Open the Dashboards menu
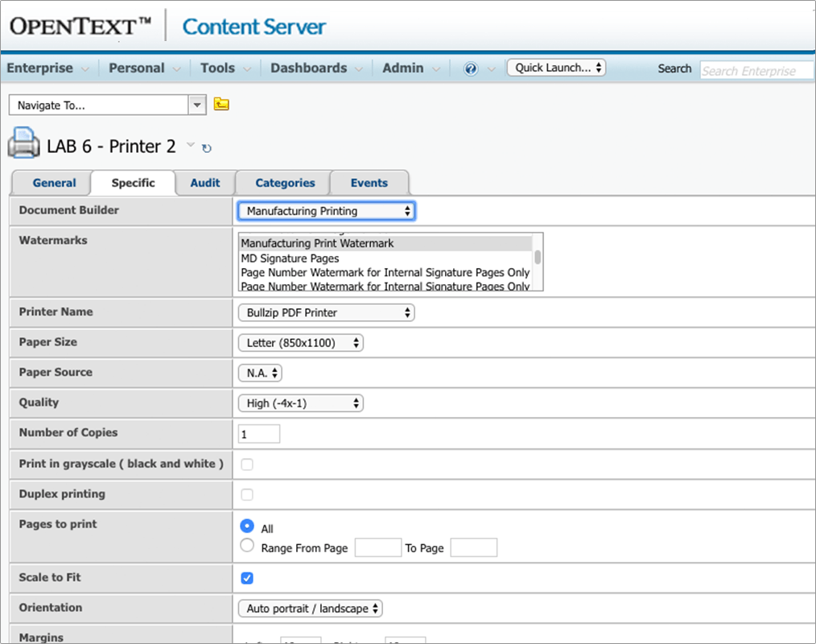The height and width of the screenshot is (644, 816). 316,68
